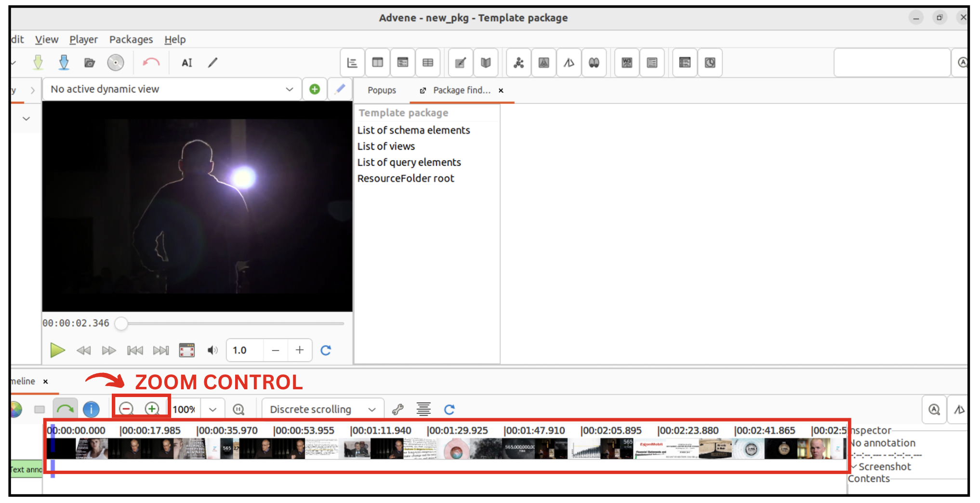The width and height of the screenshot is (980, 503).
Task: Click the double-oval comparison icon
Action: [594, 63]
